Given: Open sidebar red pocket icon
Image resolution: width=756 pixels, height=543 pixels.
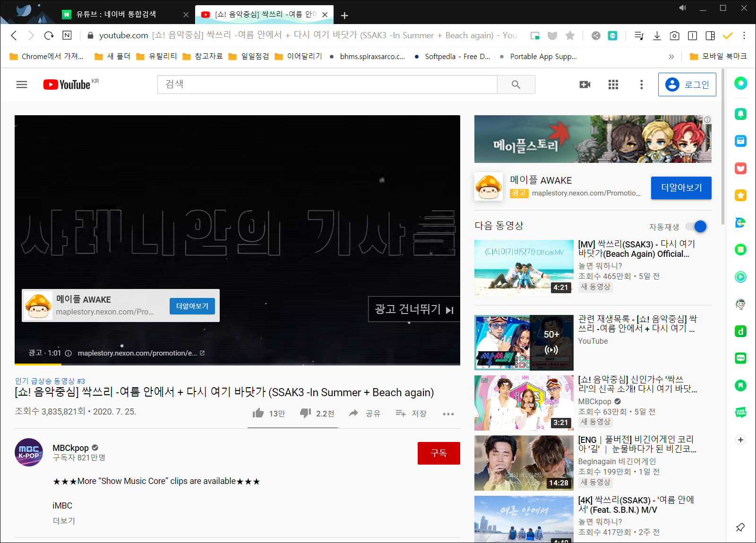Looking at the screenshot, I should pos(740,168).
